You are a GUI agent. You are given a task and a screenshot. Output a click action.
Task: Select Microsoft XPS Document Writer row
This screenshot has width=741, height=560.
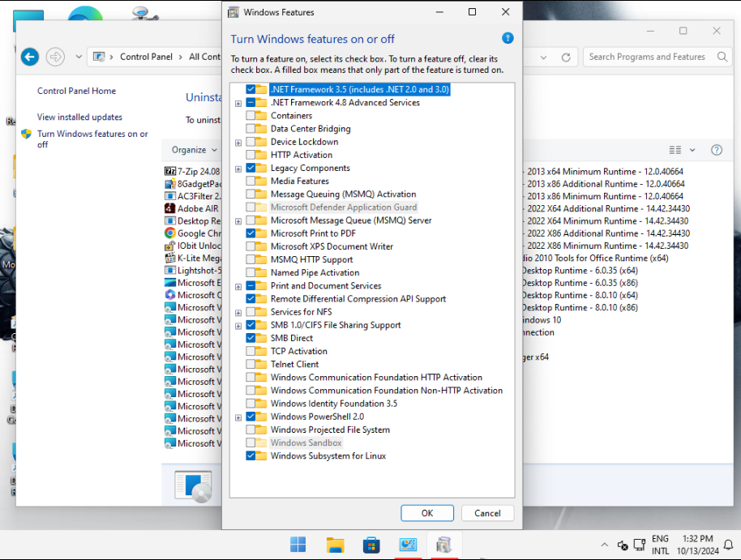click(332, 246)
